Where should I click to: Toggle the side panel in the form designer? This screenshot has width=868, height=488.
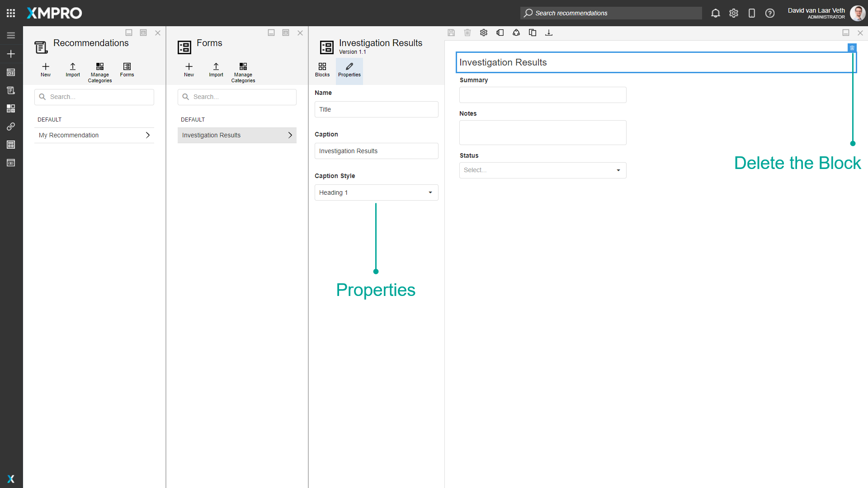500,33
